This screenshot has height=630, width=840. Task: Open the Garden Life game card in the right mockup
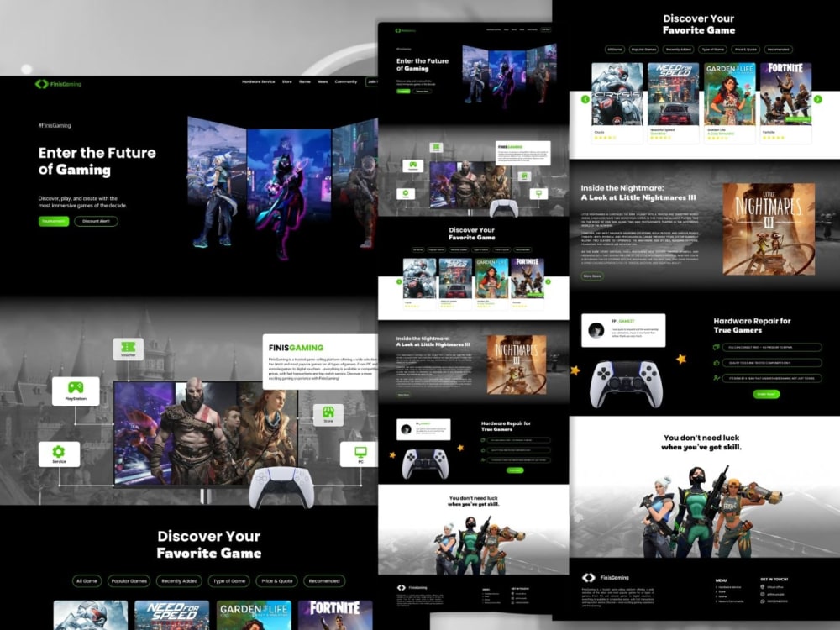pos(730,102)
